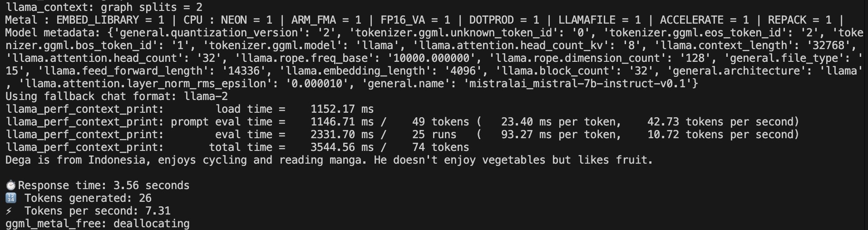Click the 'Dega is from Indonesia' output sentence
This screenshot has height=230, width=868.
click(x=329, y=160)
